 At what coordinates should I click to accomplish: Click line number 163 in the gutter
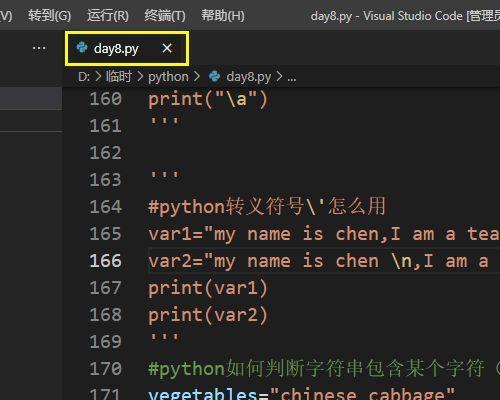105,180
